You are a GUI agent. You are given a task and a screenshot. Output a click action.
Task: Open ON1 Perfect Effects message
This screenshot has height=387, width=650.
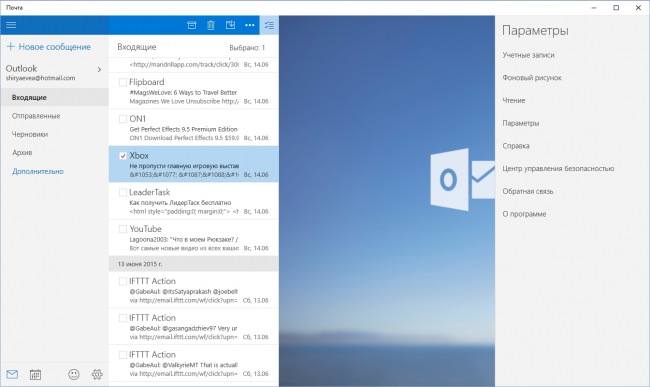[194, 128]
